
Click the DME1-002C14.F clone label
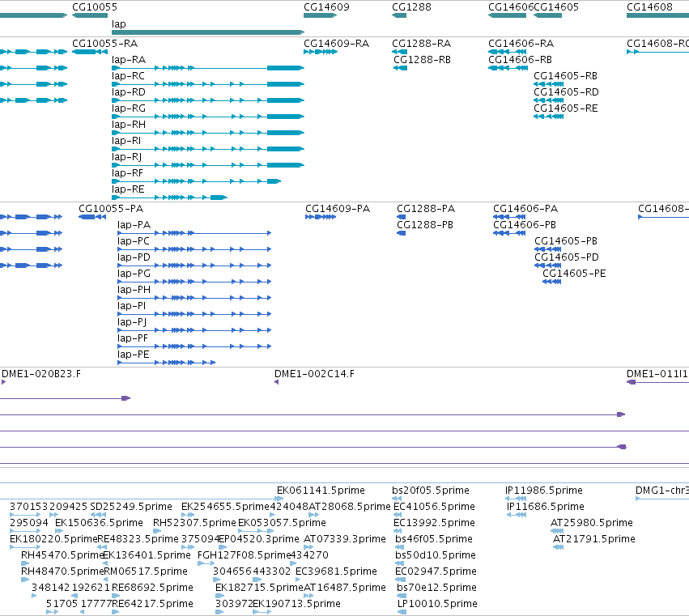coord(314,374)
